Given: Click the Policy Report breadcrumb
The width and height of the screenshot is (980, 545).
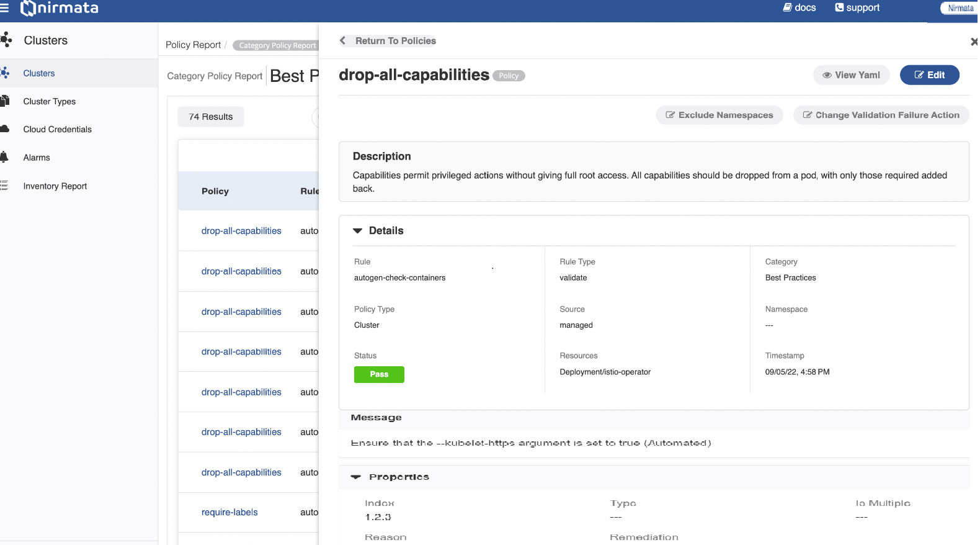Looking at the screenshot, I should click(x=193, y=45).
